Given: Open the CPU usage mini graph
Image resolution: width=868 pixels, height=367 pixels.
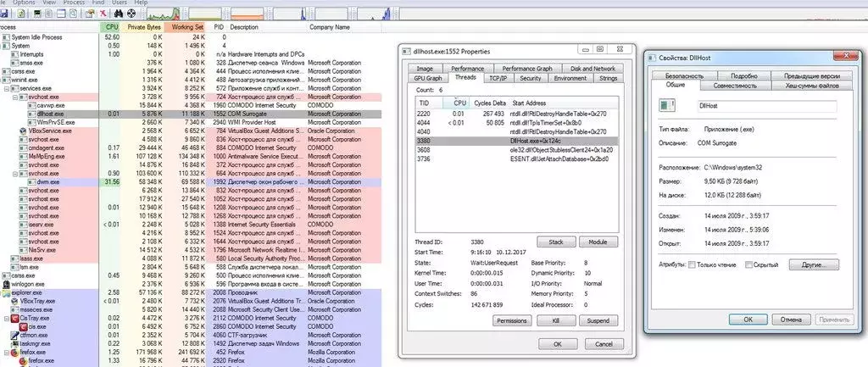Looking at the screenshot, I should tap(164, 14).
